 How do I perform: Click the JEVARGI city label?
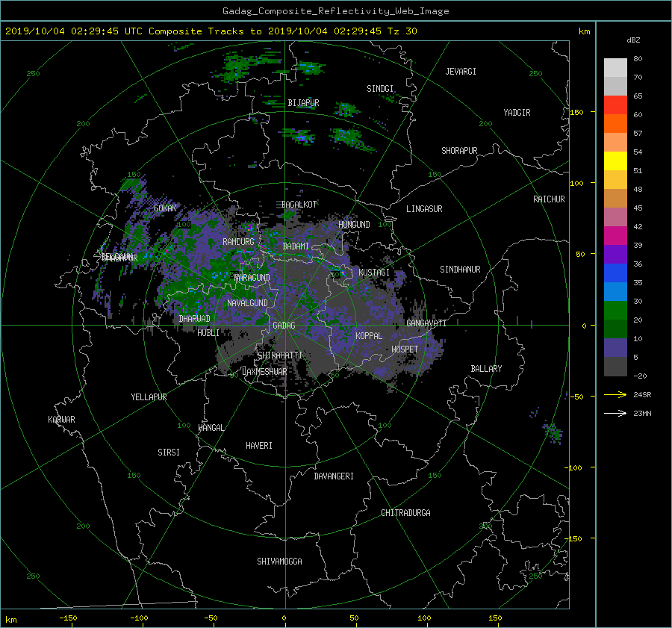click(x=461, y=72)
